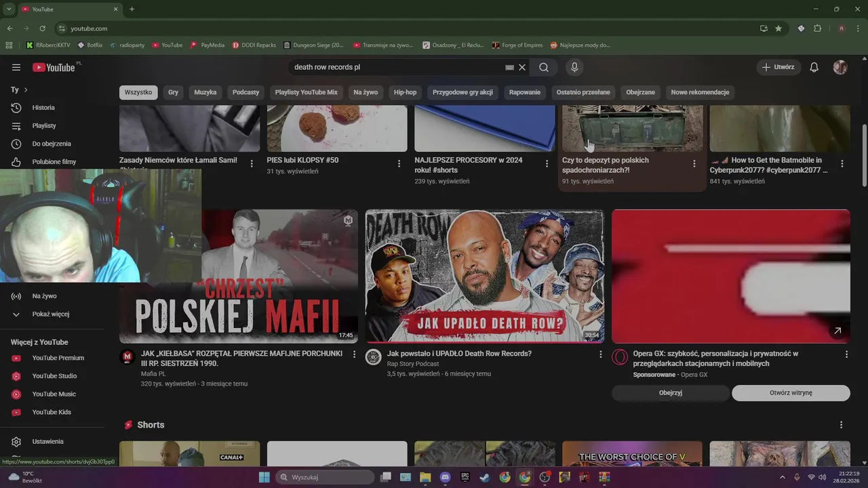Click the Otwórz witrynę button
This screenshot has height=488, width=868.
coord(791,393)
